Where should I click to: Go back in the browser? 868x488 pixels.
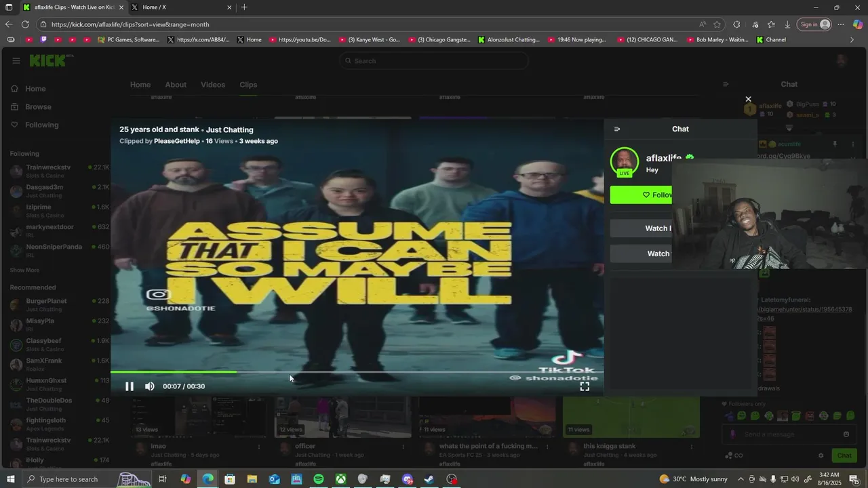point(8,24)
